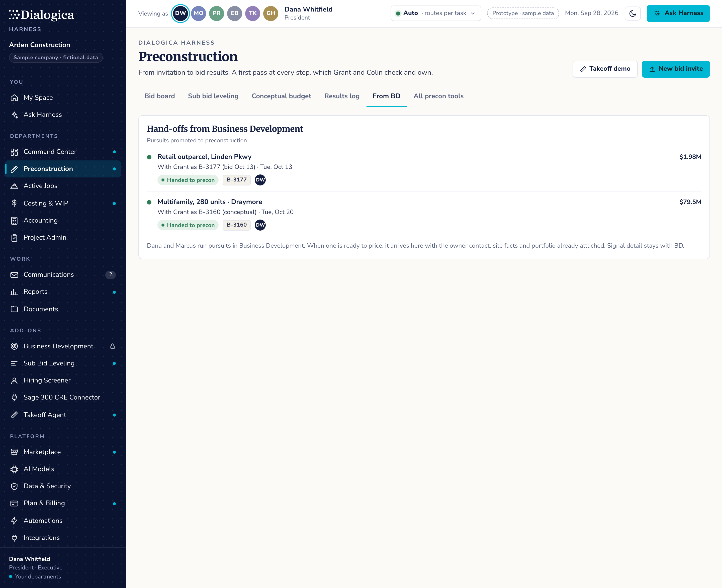Click the top Ask Harness button
The width and height of the screenshot is (722, 588).
pyautogui.click(x=678, y=14)
